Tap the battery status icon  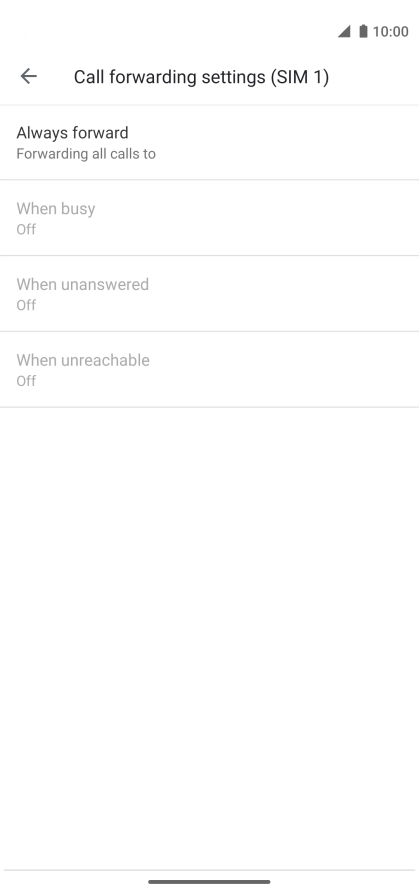(363, 31)
